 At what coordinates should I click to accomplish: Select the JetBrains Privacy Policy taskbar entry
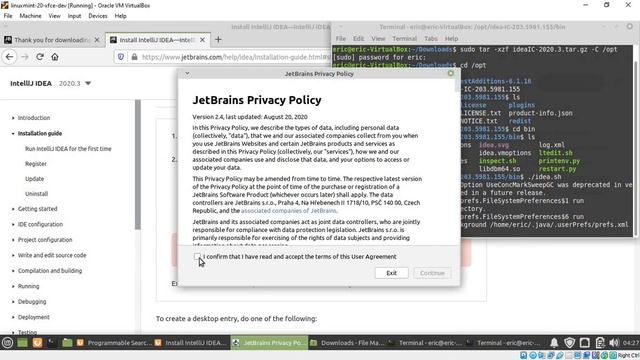(269, 343)
